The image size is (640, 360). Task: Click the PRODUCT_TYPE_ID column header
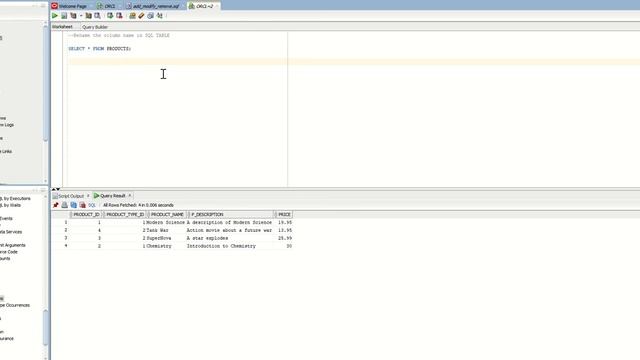(125, 214)
